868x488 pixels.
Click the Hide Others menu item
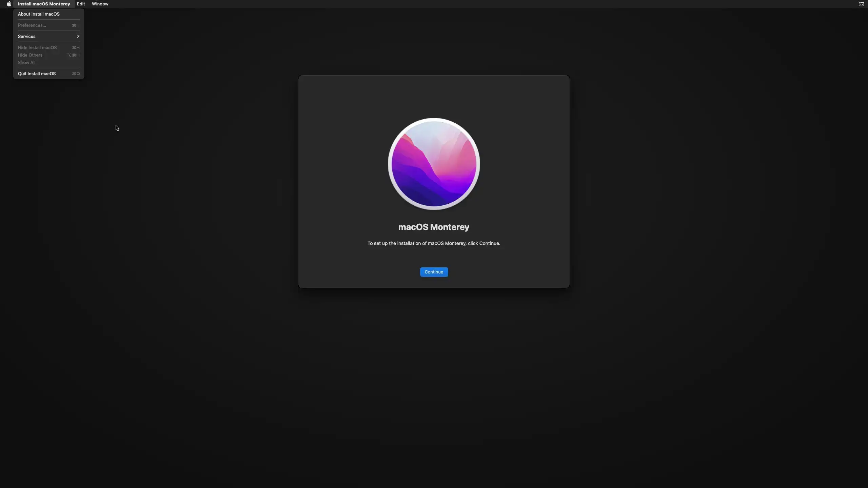(30, 55)
